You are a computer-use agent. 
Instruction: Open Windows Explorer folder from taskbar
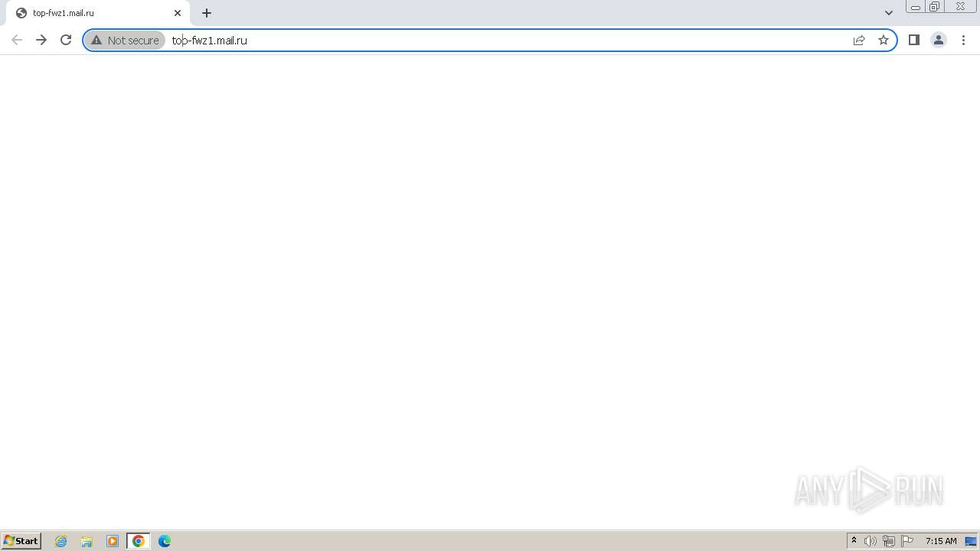(x=87, y=541)
